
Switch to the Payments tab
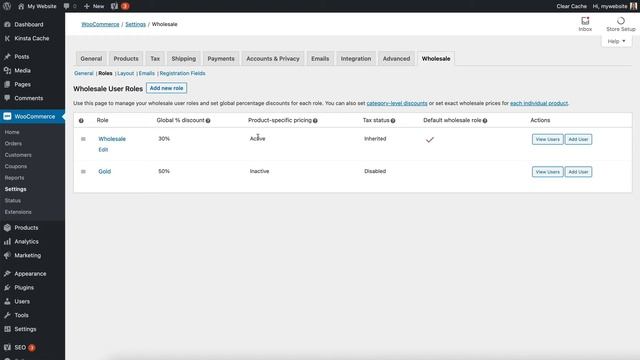(x=221, y=59)
